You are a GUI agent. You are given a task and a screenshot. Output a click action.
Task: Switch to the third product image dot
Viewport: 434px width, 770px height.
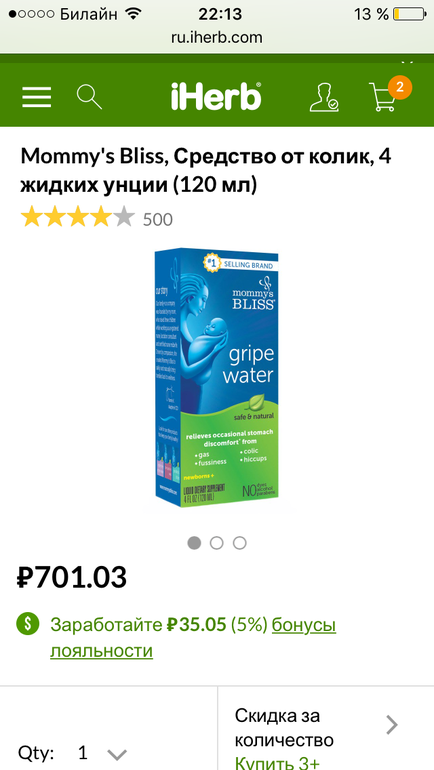[240, 543]
